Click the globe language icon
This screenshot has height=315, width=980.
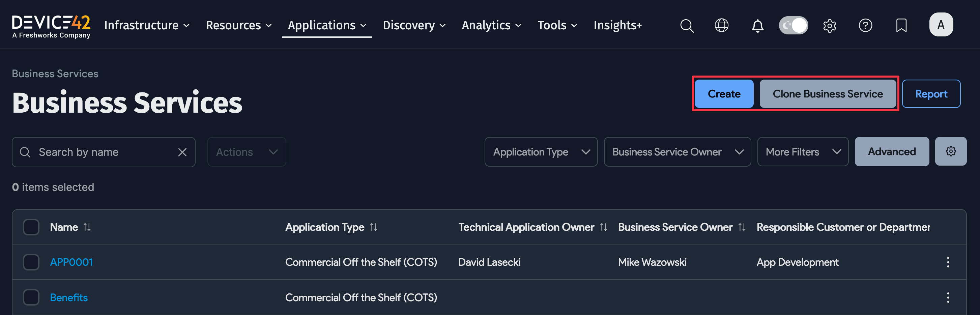click(x=721, y=26)
